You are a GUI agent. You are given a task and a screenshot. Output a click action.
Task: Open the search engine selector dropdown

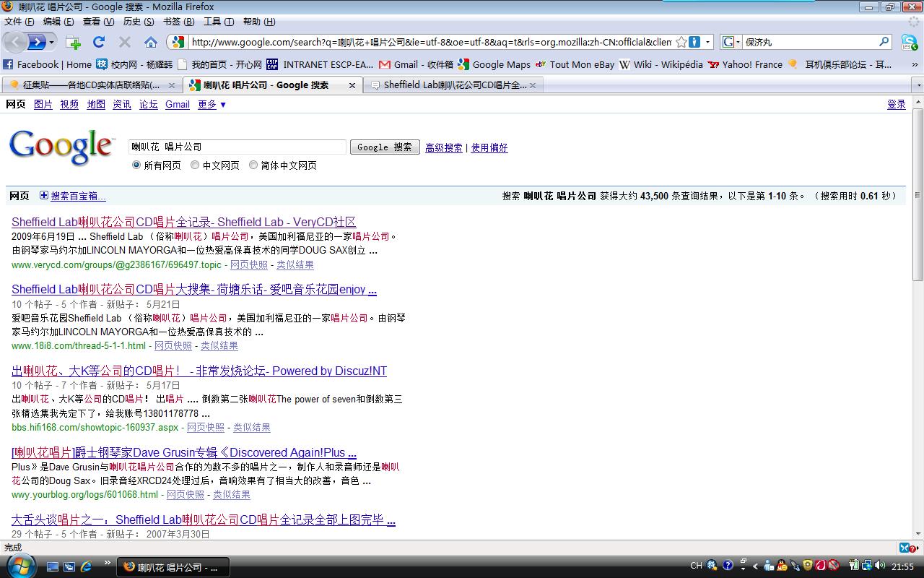click(x=732, y=42)
